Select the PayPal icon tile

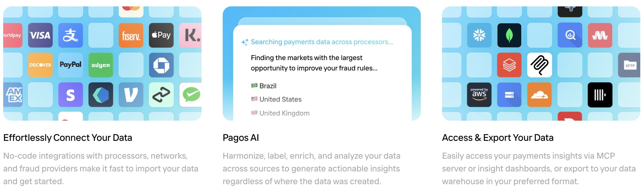point(71,65)
